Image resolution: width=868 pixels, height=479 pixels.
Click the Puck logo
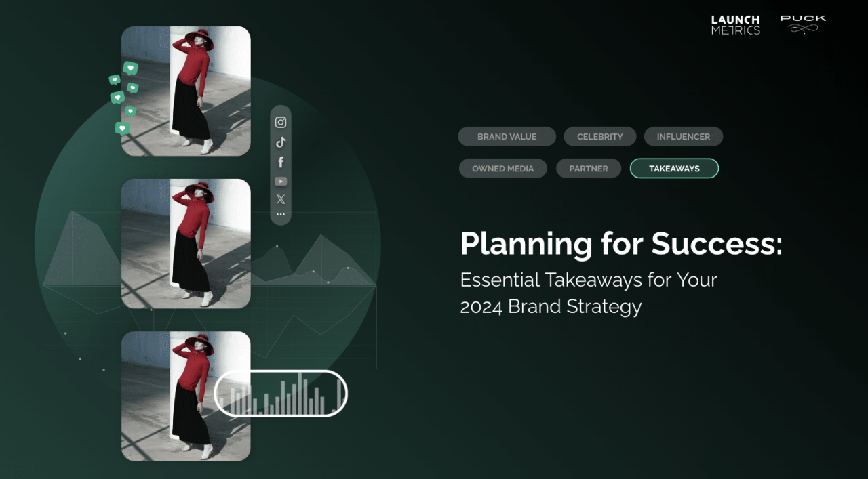[803, 24]
